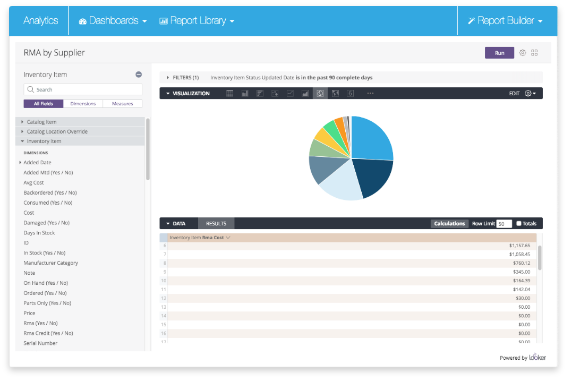Click the gear icon next to Run
The height and width of the screenshot is (380, 568).
pyautogui.click(x=522, y=53)
